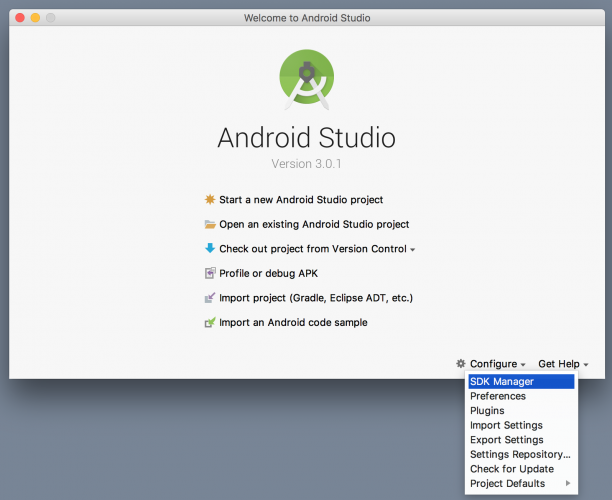Start a new Android Studio project

click(301, 200)
